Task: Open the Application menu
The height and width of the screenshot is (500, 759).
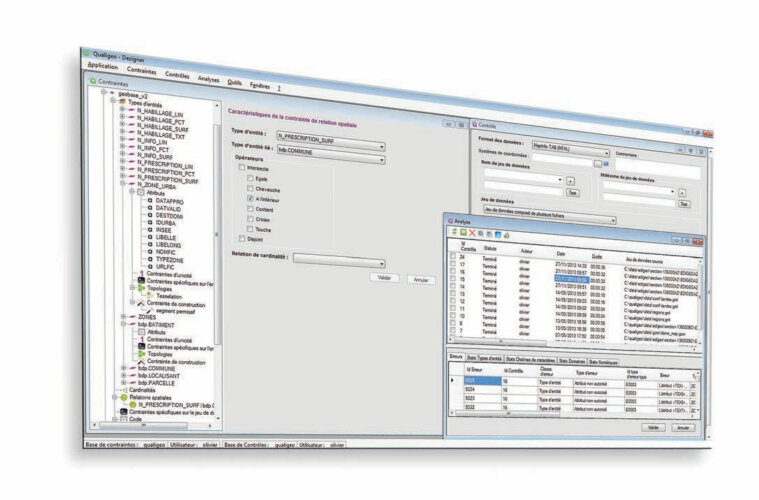Action: (x=103, y=65)
